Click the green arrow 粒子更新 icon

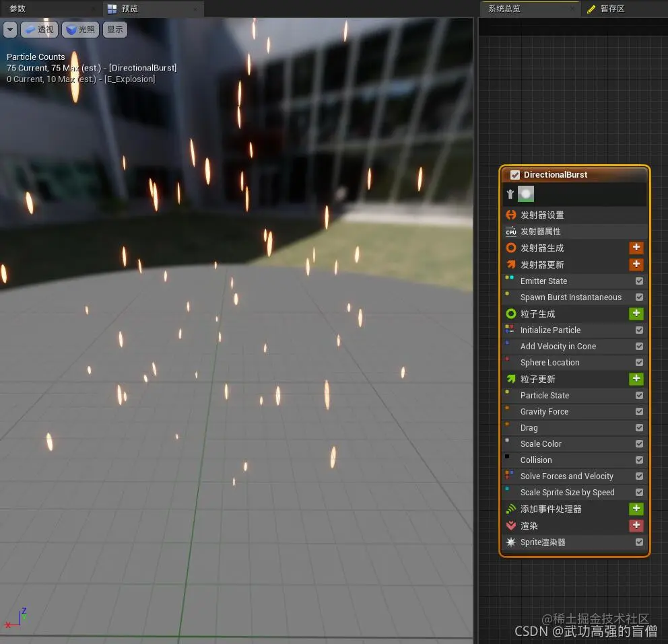[x=511, y=378]
